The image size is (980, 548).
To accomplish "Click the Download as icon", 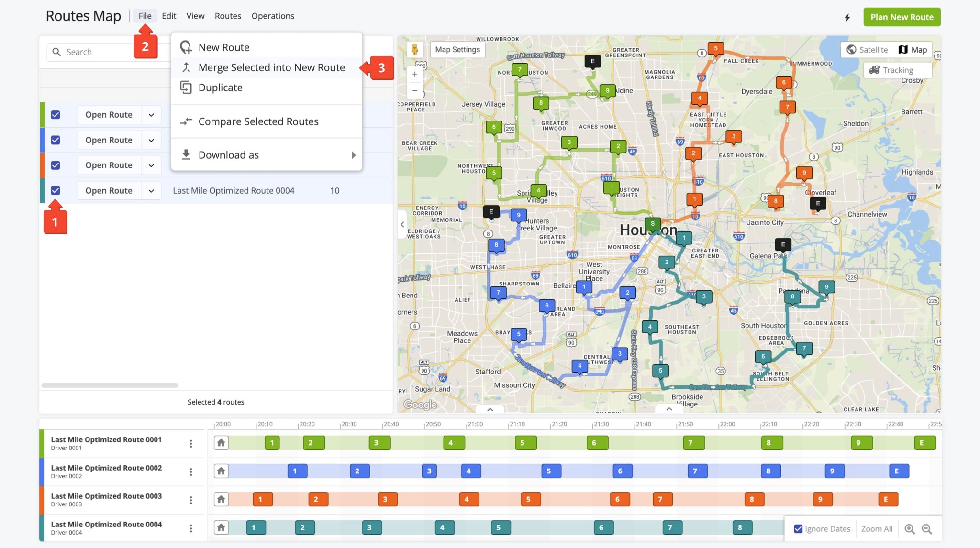I will coord(186,154).
